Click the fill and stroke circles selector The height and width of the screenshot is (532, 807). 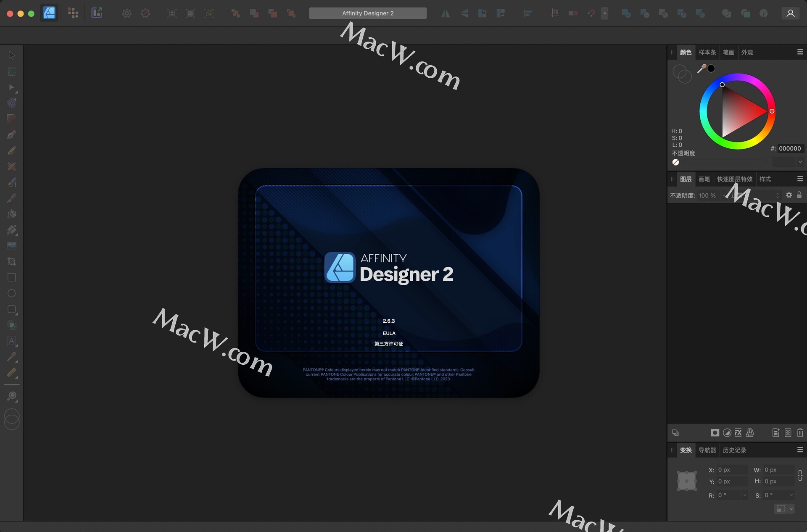(682, 74)
